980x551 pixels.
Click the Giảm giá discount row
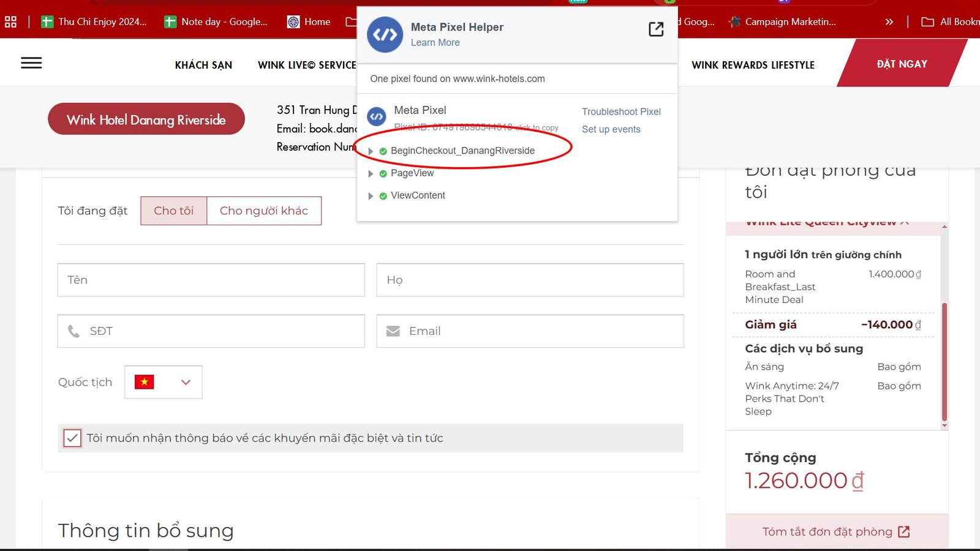click(833, 324)
